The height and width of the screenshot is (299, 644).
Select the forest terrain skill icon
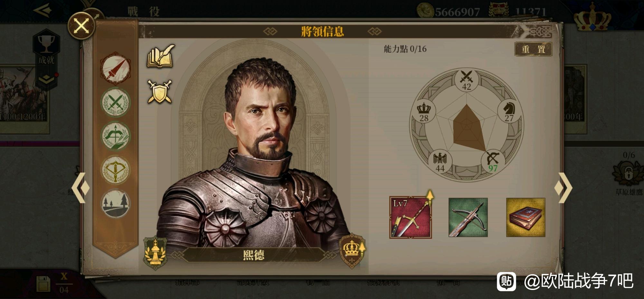[x=115, y=203]
